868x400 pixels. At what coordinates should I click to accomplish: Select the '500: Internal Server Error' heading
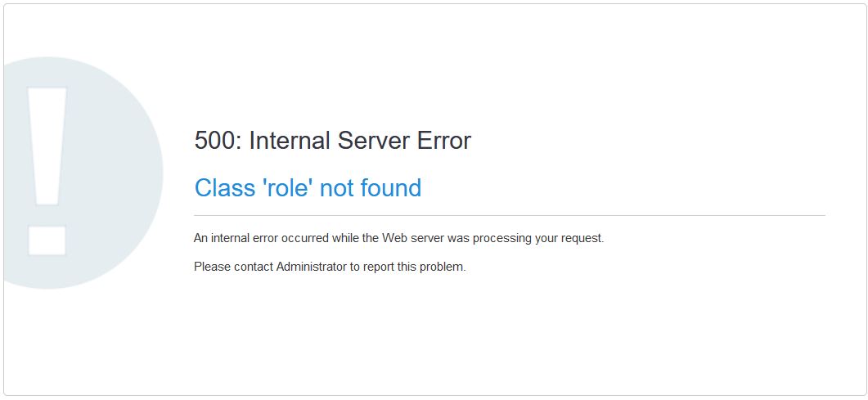pos(332,141)
